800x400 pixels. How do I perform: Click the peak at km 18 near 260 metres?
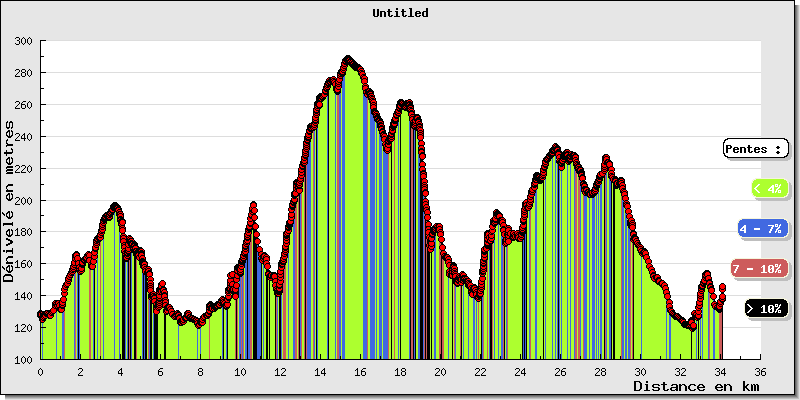403,103
